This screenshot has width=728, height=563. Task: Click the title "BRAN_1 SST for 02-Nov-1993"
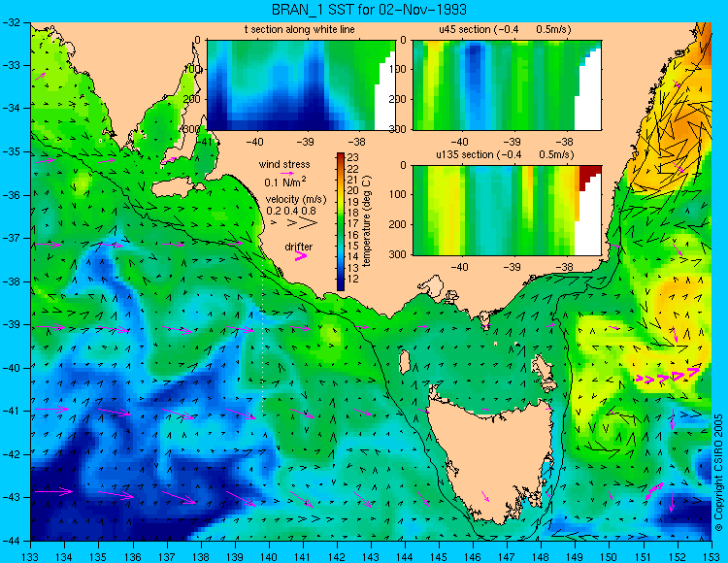tap(370, 10)
